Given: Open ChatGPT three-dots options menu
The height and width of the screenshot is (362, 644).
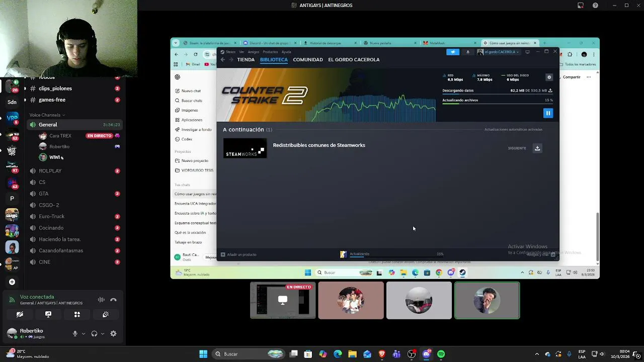Looking at the screenshot, I should click(589, 77).
